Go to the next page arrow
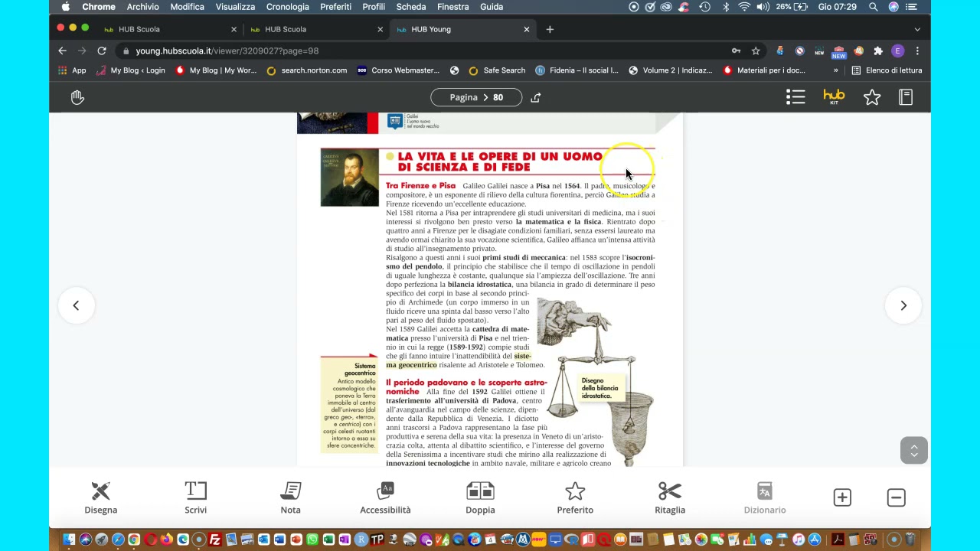 coord(903,305)
